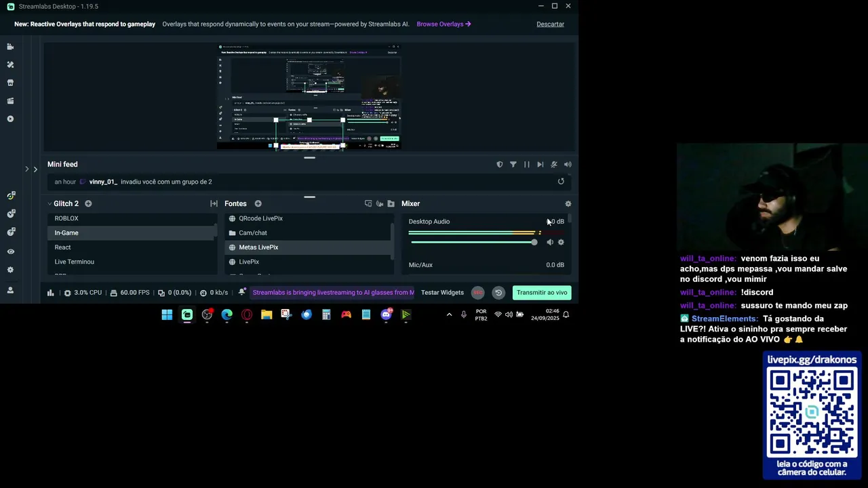Image resolution: width=868 pixels, height=488 pixels.
Task: Open scene transitions icon beside Fontes header
Action: (x=214, y=203)
